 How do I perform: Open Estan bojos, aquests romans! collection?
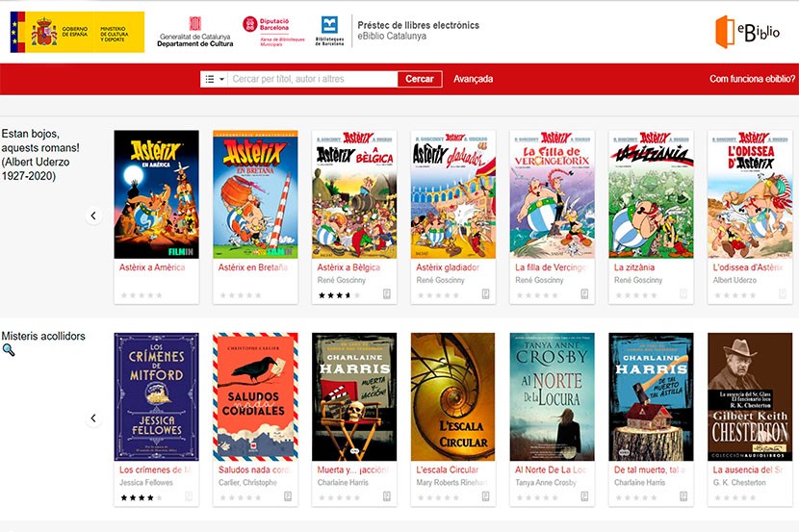click(40, 155)
